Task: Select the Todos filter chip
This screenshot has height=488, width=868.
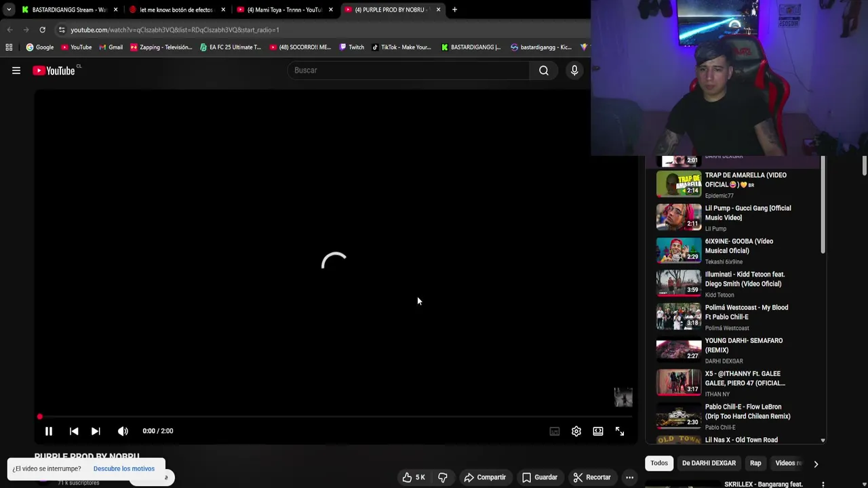Action: tap(659, 463)
